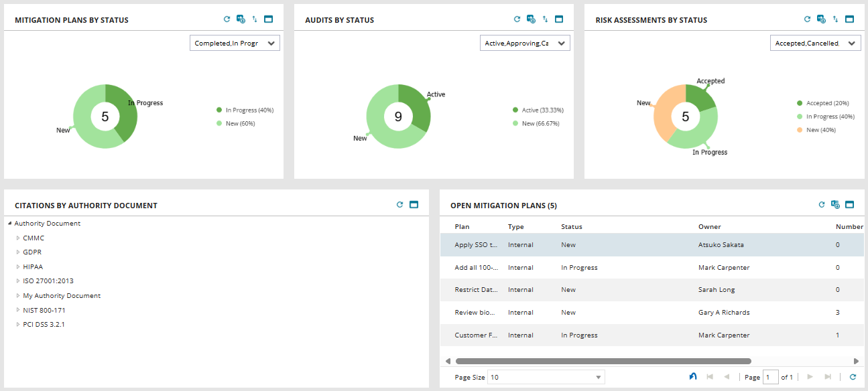Refresh the Mitigation Plans by Status chart
The image size is (868, 391).
(227, 19)
